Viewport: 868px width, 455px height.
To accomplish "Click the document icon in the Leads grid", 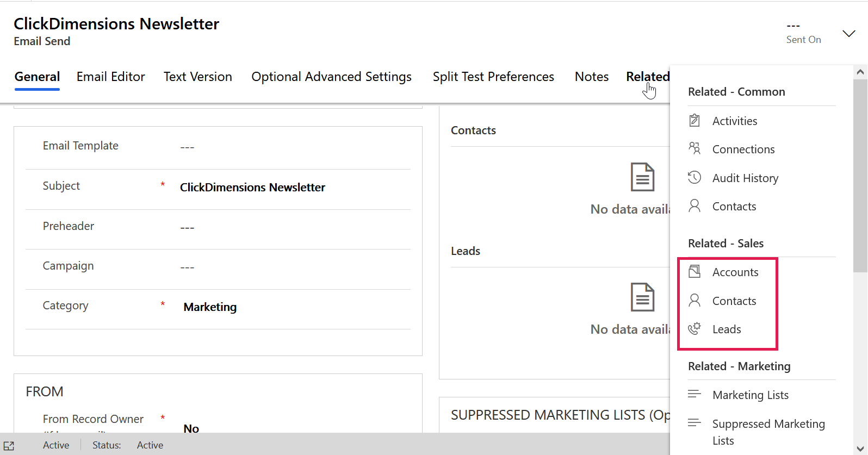I will pyautogui.click(x=642, y=297).
